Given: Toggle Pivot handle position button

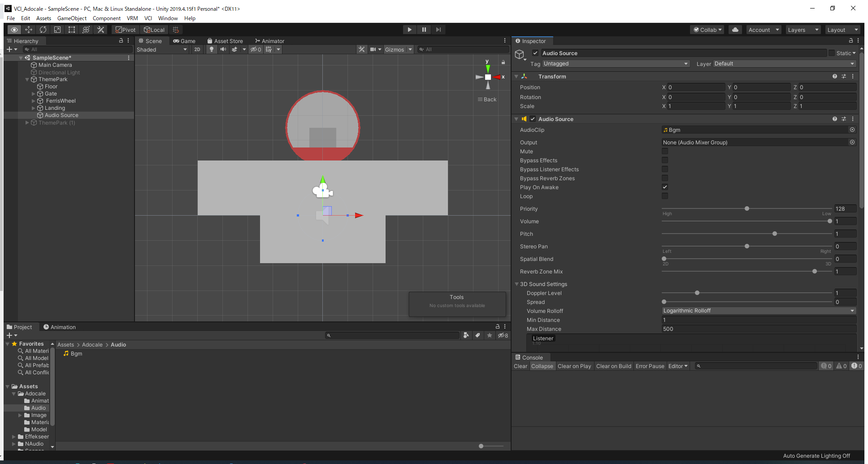Looking at the screenshot, I should [125, 30].
